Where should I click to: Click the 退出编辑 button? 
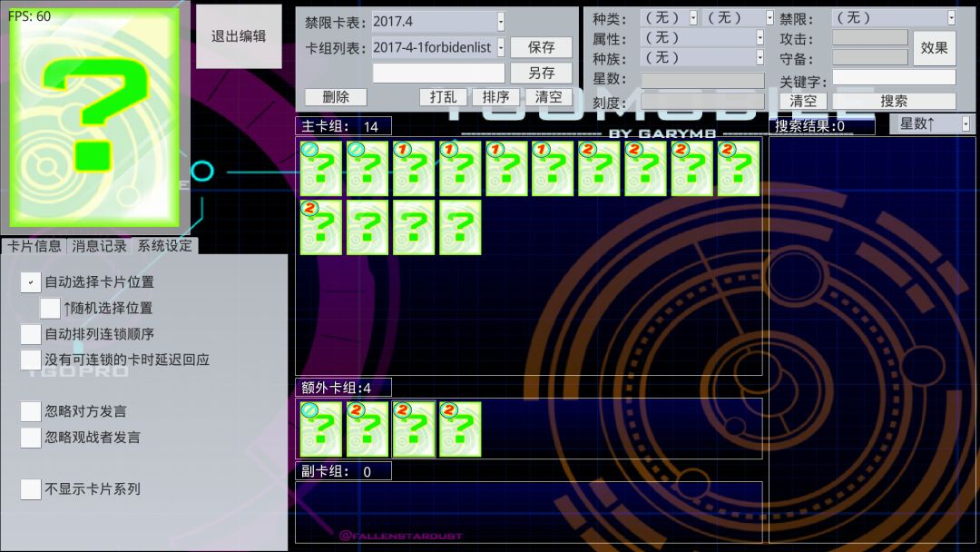point(239,36)
